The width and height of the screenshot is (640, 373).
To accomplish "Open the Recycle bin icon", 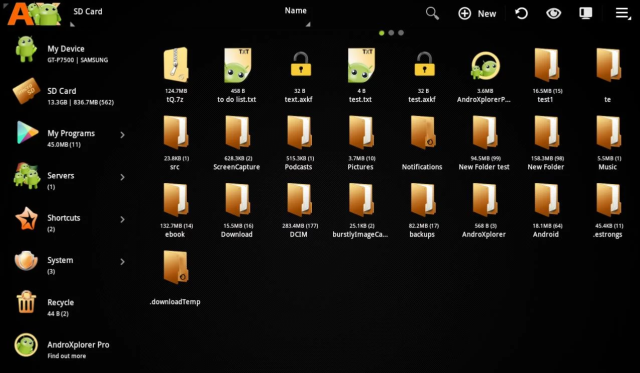I will tap(27, 302).
